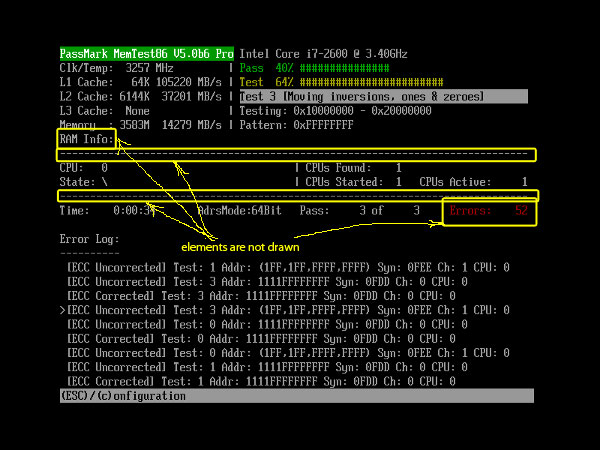Select ECC Uncorrected Test 1 Ch 1 log row
The image size is (600, 450).
tap(288, 267)
